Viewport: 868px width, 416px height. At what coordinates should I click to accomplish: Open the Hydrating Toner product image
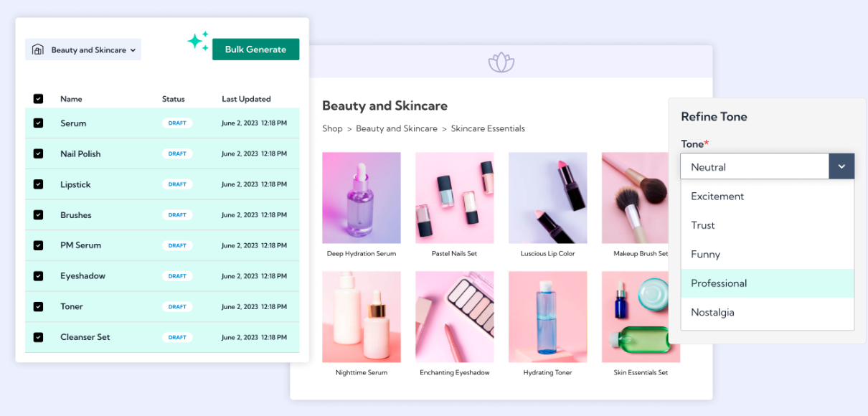(548, 316)
